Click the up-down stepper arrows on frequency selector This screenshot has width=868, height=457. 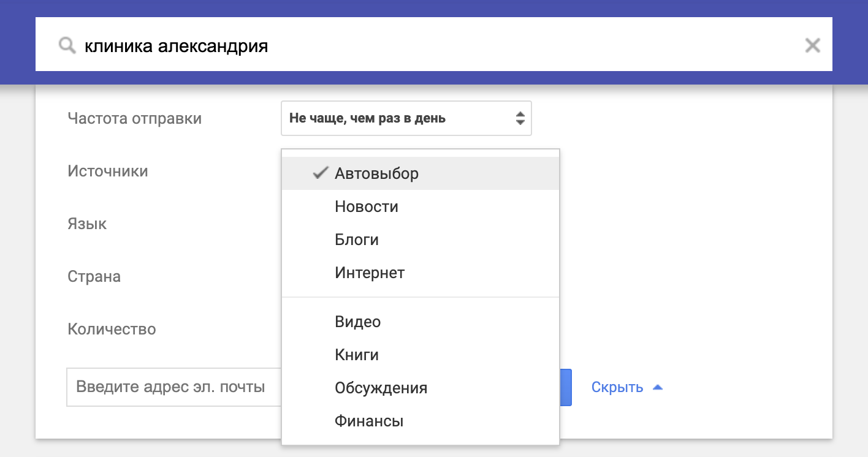click(520, 118)
